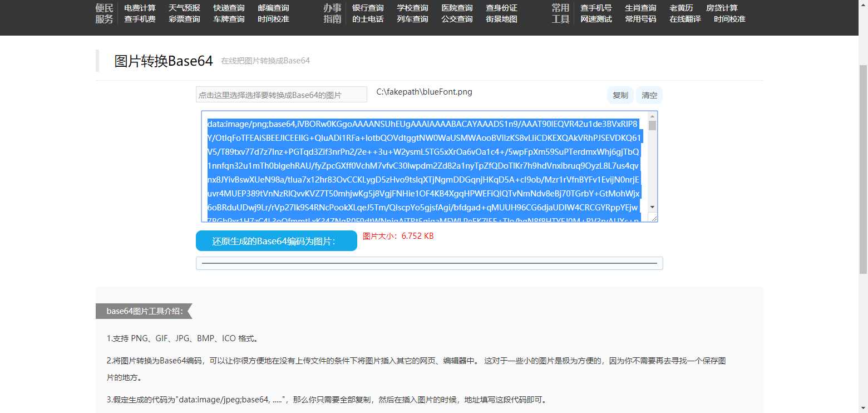Viewport: 868px width, 413px height.
Task: Open the 的士电话 link
Action: pyautogui.click(x=368, y=19)
